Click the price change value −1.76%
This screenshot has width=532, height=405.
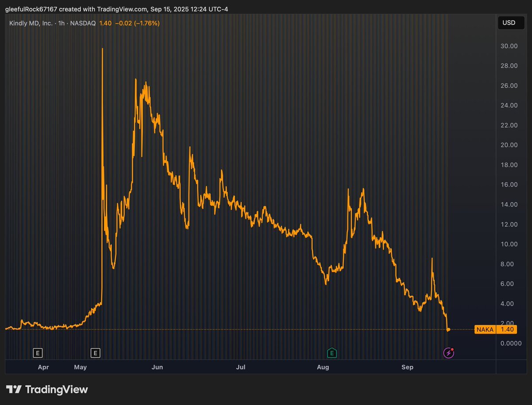pyautogui.click(x=148, y=24)
